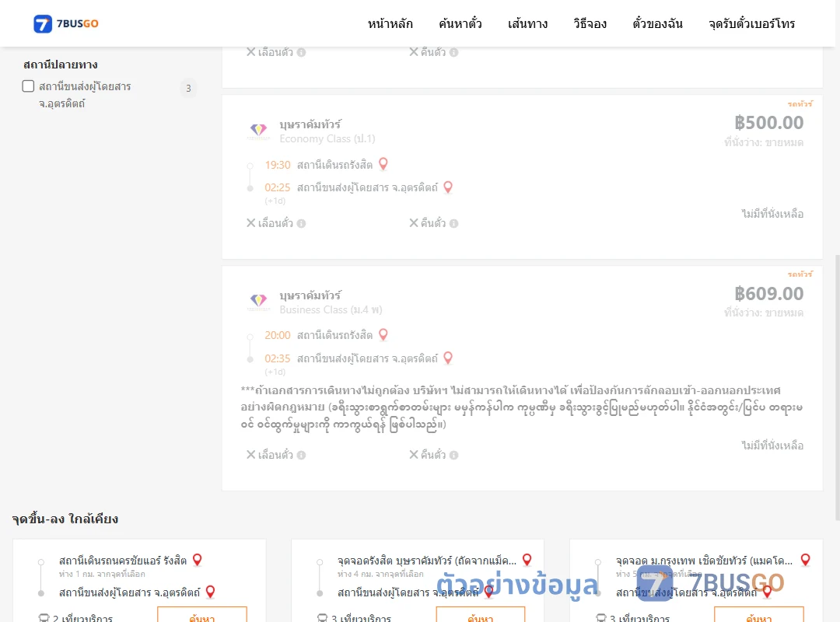Click the info icon next to เลื่อนตั๋ว in topmost card

point(302,53)
